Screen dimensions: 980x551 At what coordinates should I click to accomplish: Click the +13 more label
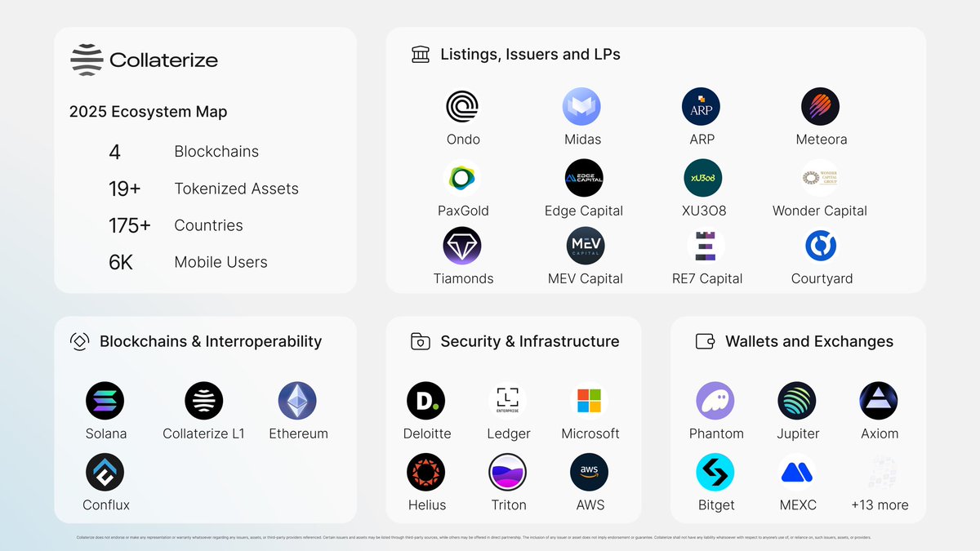point(880,505)
